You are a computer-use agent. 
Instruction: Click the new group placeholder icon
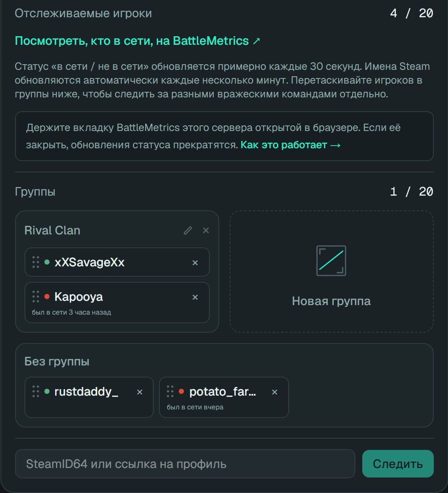331,261
